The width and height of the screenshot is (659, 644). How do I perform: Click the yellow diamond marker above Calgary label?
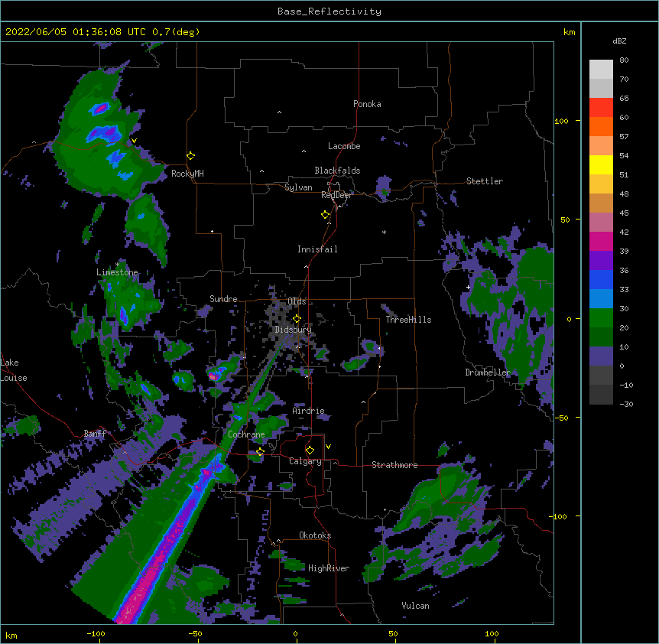pyautogui.click(x=310, y=450)
